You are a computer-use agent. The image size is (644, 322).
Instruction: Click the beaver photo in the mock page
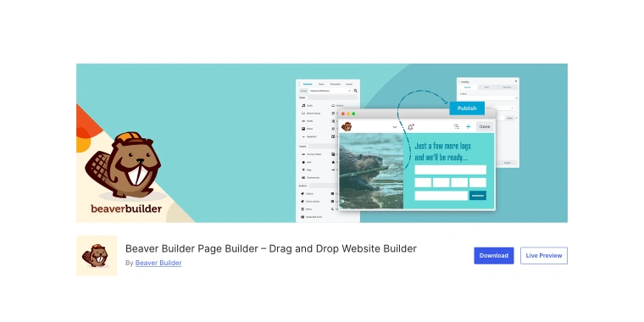[371, 171]
